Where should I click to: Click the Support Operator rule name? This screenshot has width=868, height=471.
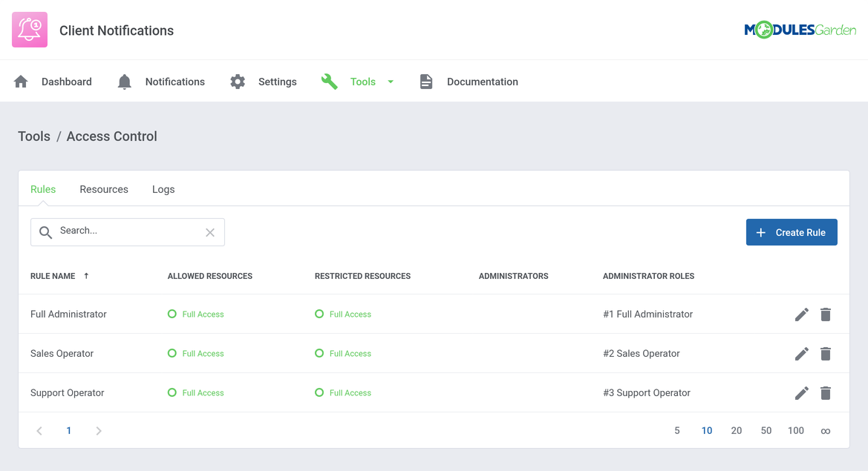(x=67, y=392)
